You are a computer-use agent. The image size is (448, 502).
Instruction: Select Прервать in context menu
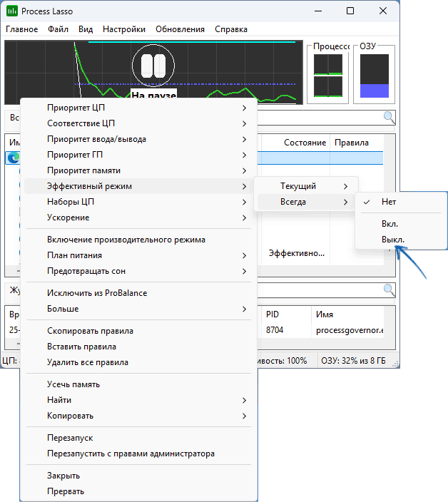pyautogui.click(x=138, y=491)
